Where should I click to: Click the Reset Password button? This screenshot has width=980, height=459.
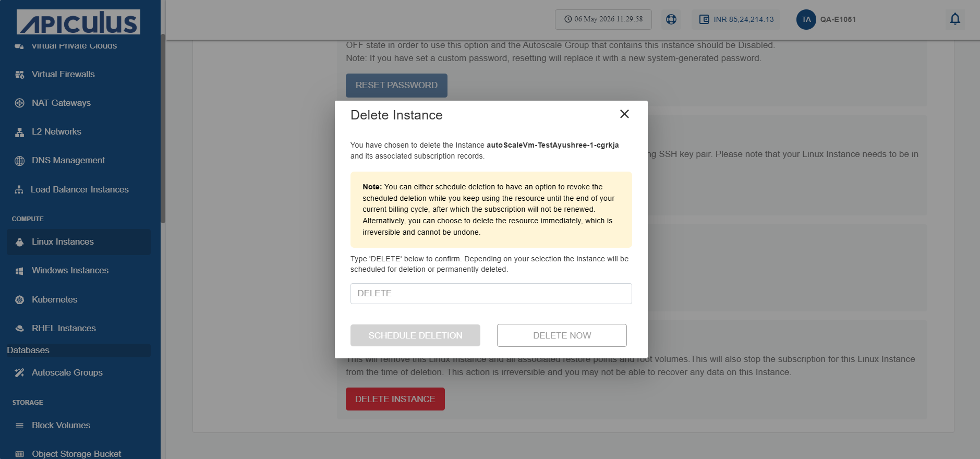[x=396, y=85]
